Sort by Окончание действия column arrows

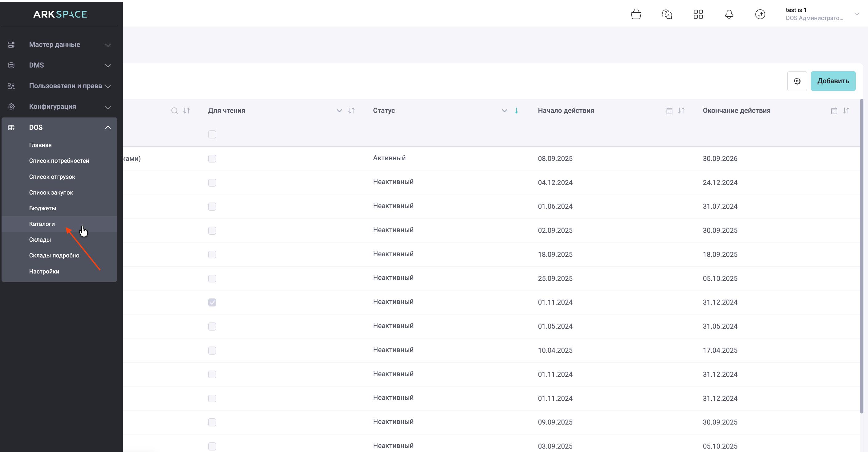point(846,111)
